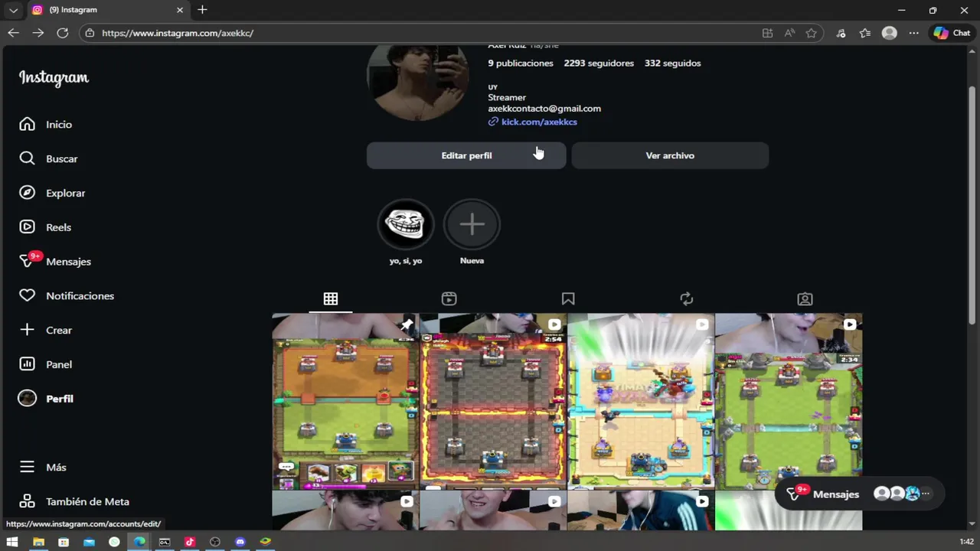Open the browser media control icon
Image resolution: width=980 pixels, height=551 pixels.
tap(841, 33)
